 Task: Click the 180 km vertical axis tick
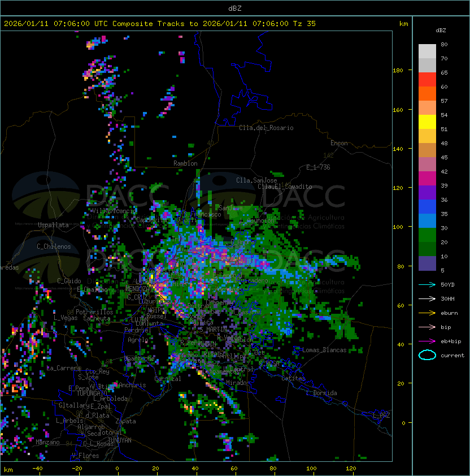(398, 70)
